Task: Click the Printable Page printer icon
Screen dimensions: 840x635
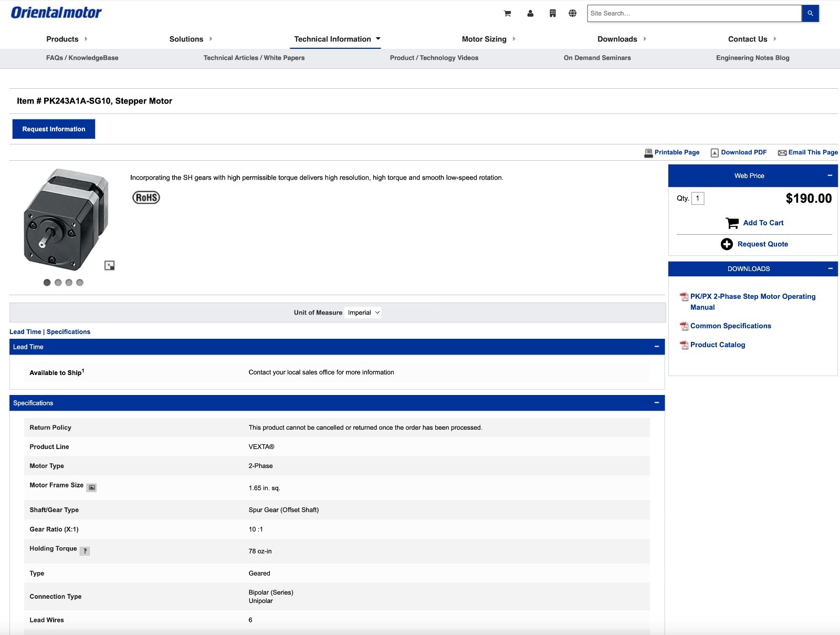Action: click(648, 153)
